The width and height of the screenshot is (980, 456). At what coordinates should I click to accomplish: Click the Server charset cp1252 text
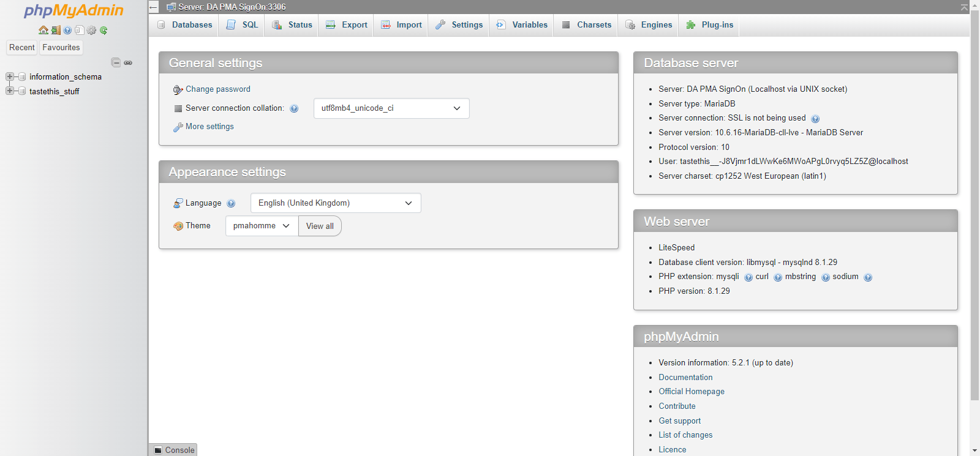click(x=742, y=176)
